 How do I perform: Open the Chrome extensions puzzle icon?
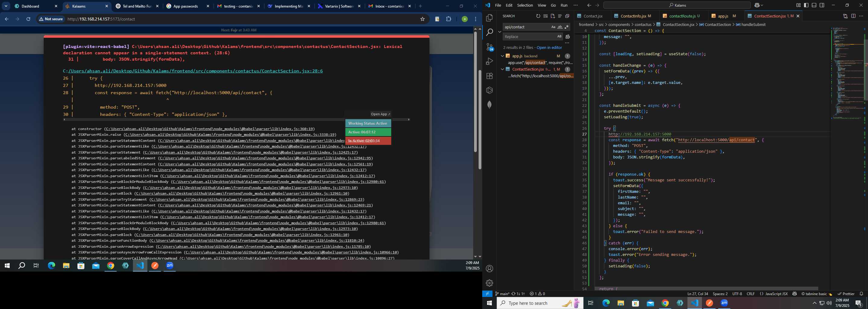click(x=448, y=19)
